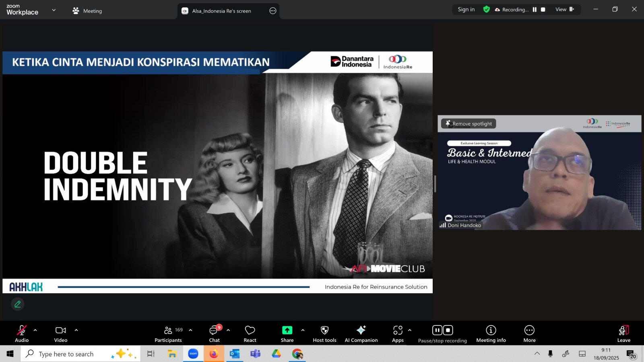644x362 pixels.
Task: Open Zoom Workplace dropdown chevron
Action: point(54,10)
